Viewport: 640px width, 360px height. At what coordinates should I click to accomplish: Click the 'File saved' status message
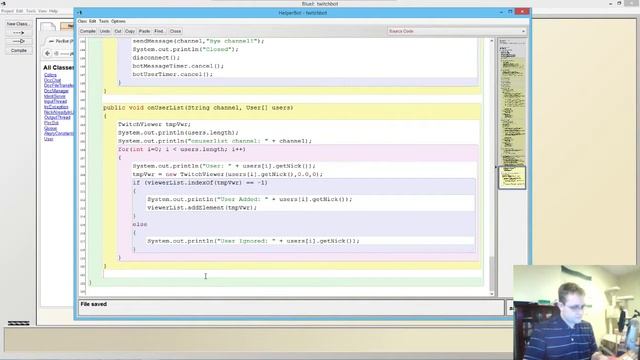(93, 304)
